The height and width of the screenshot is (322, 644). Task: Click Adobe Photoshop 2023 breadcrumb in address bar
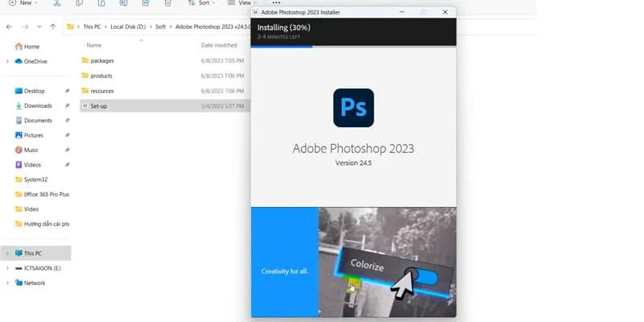coord(213,27)
